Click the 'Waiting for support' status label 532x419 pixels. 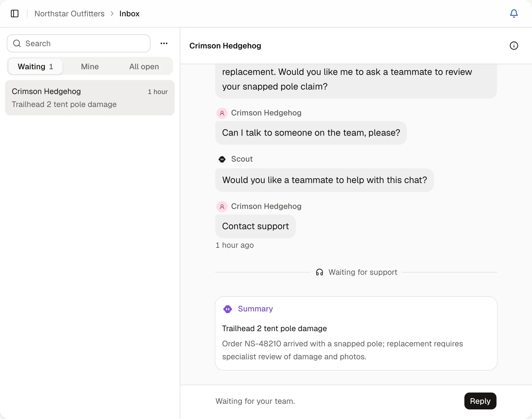click(x=363, y=272)
